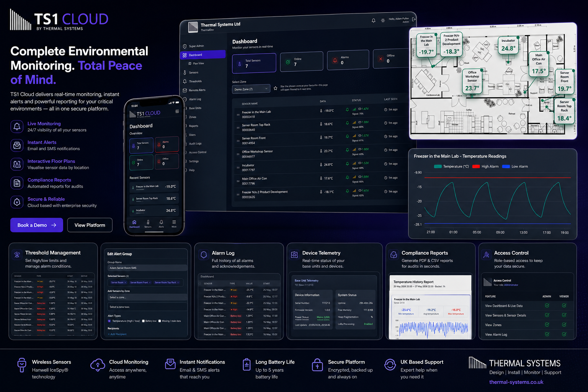Click the Cloud Monitoring icon in footer
Image resolution: width=588 pixels, height=392 pixels.
[98, 365]
